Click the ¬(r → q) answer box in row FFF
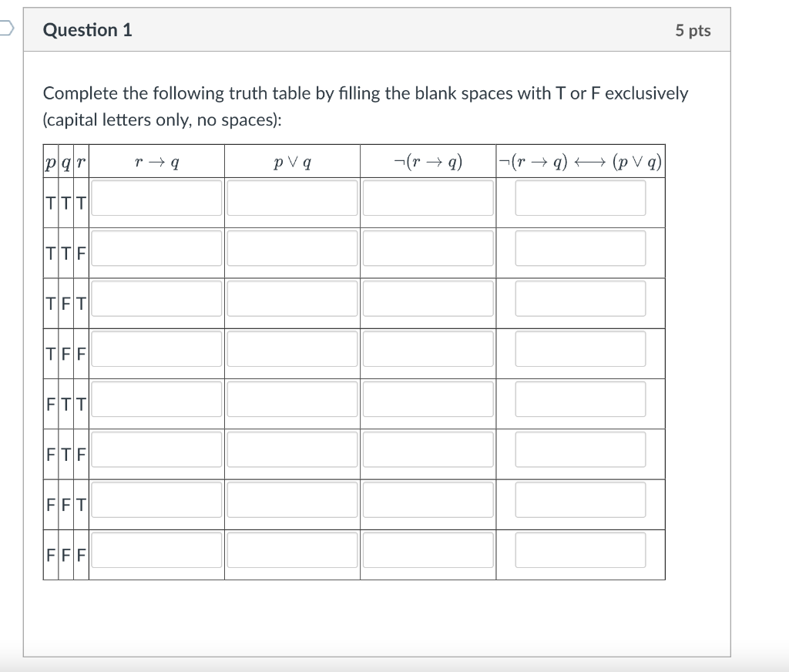Image resolution: width=789 pixels, height=672 pixels. [x=428, y=549]
